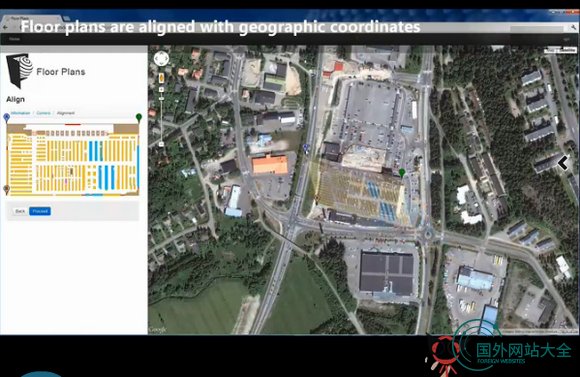Open the Information breadcrumb step

pos(20,113)
